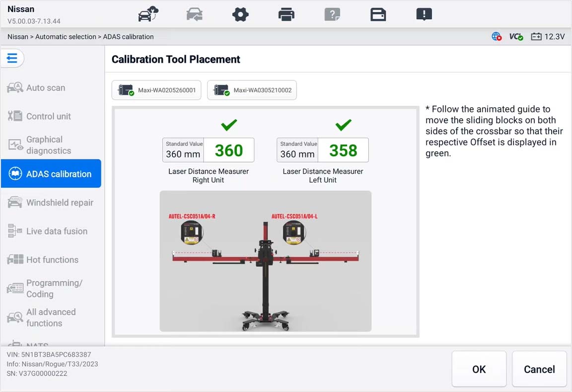The width and height of the screenshot is (572, 392).
Task: Open the feedback alert message icon
Action: point(424,14)
